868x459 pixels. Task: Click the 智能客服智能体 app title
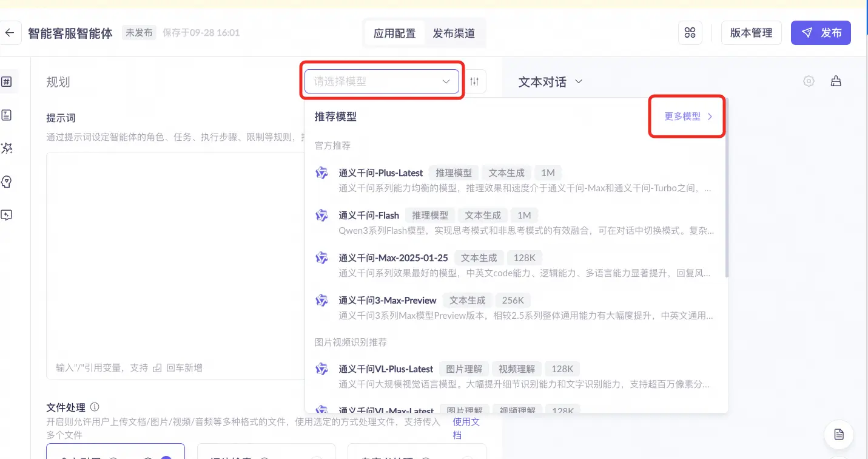pos(70,33)
